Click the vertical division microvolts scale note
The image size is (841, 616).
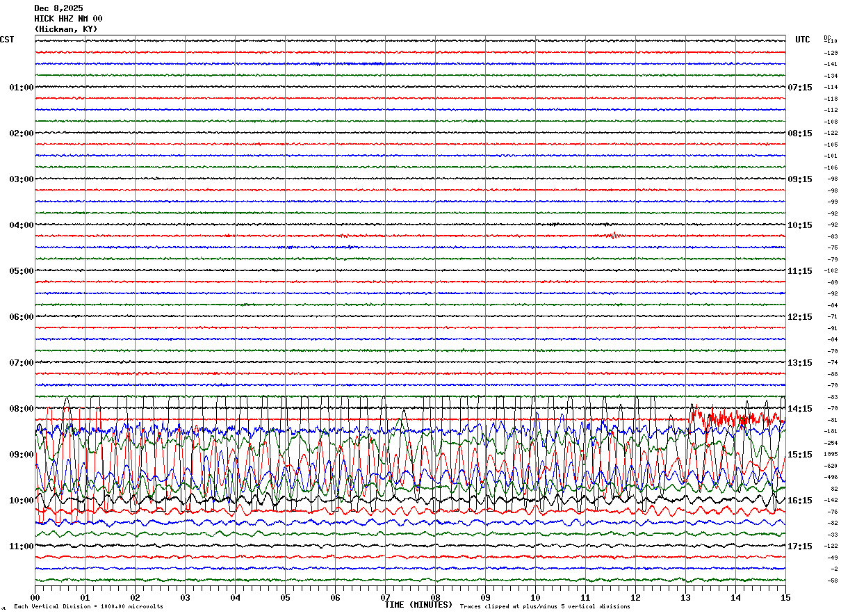[88, 606]
